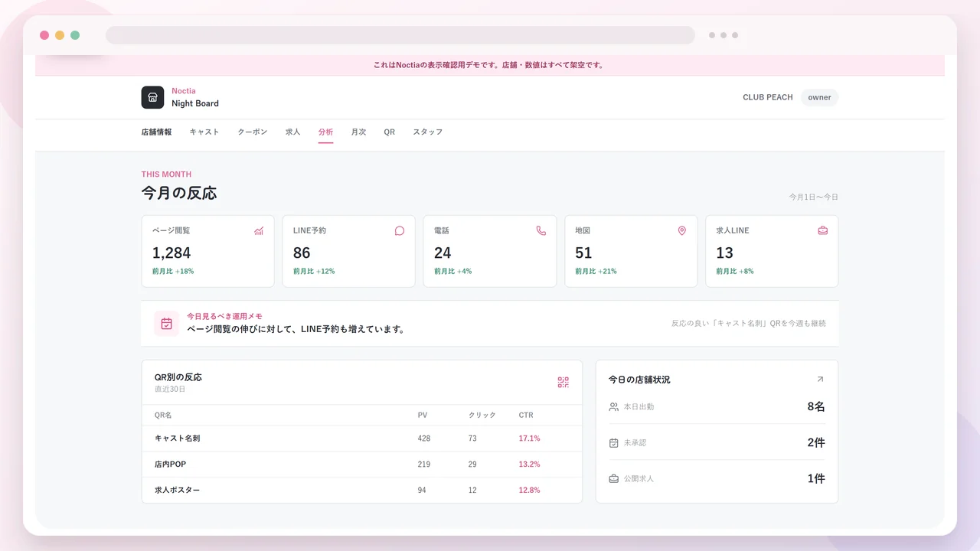Click the QR code icon in QR別の反応
This screenshot has width=980, height=551.
coord(563,383)
